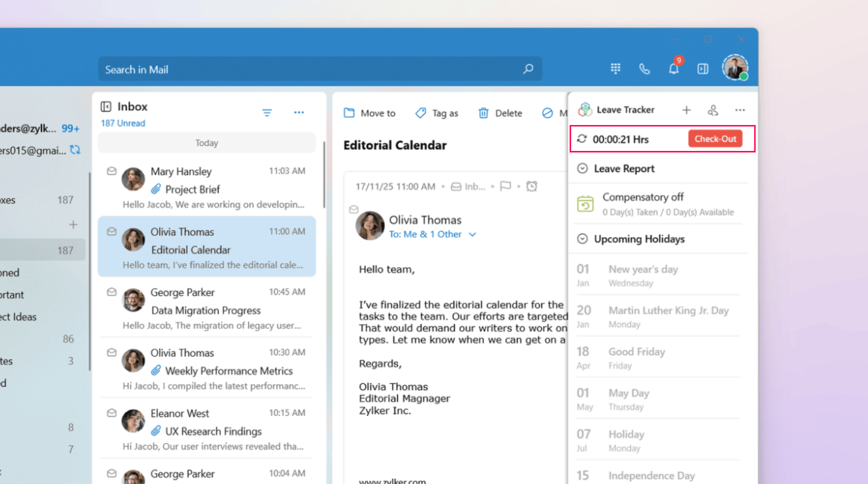868x484 pixels.
Task: Click the sync icon next to Gmail account
Action: [x=75, y=150]
